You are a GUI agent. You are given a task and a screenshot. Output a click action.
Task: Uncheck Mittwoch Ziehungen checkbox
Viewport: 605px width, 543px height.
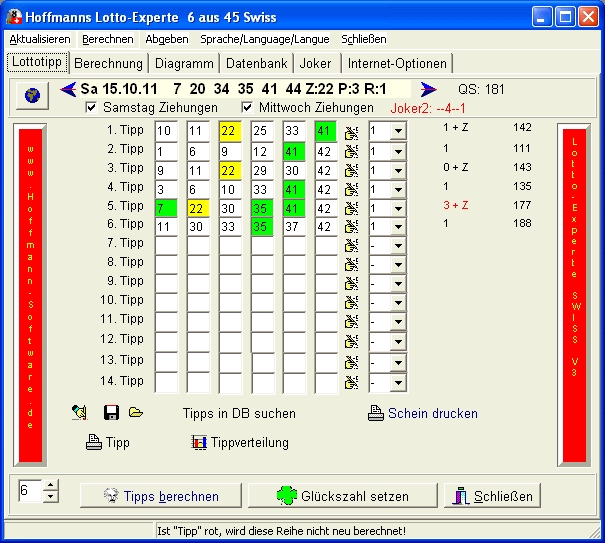coord(247,108)
